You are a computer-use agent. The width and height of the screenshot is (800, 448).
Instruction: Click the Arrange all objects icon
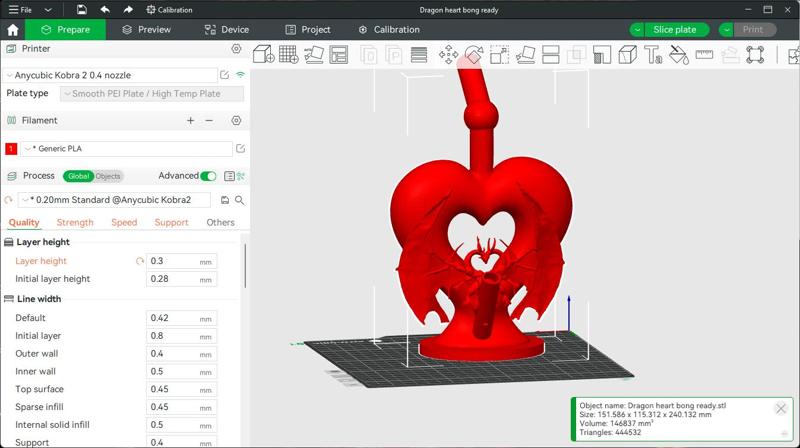[339, 54]
